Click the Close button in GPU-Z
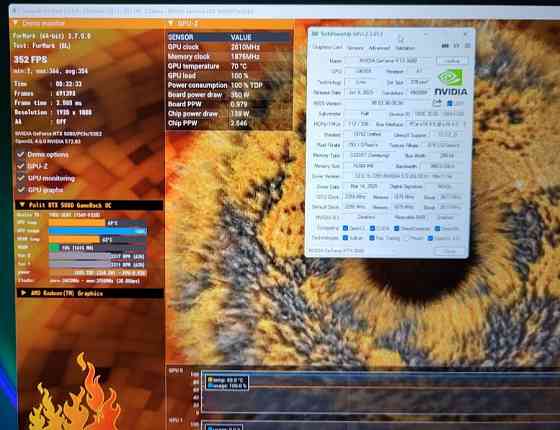The image size is (560, 430). [450, 251]
